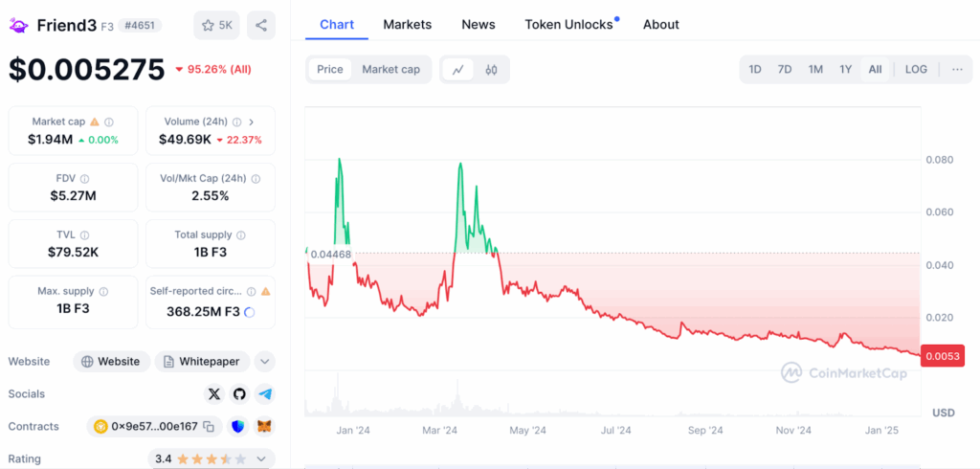Viewport: 980px width, 469px height.
Task: Add Friend3 to watchlist with star button
Action: [216, 25]
